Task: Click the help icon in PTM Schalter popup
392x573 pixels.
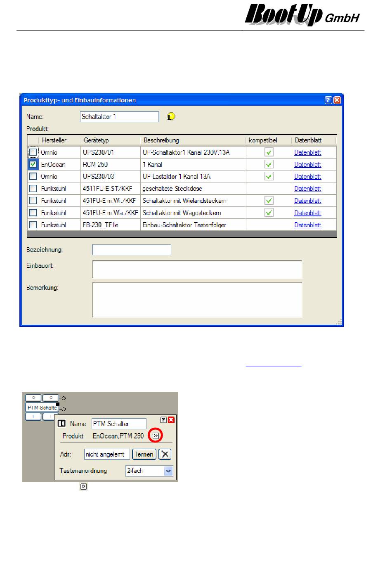Action: pos(163,420)
